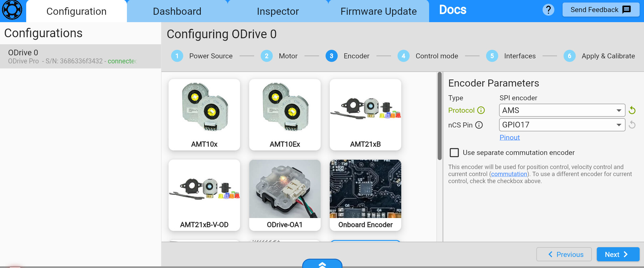
Task: Click the nCS Pin info icon
Action: pyautogui.click(x=479, y=125)
